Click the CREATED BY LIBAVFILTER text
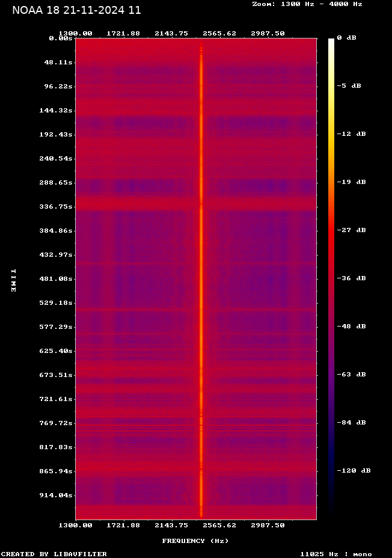 (x=54, y=554)
